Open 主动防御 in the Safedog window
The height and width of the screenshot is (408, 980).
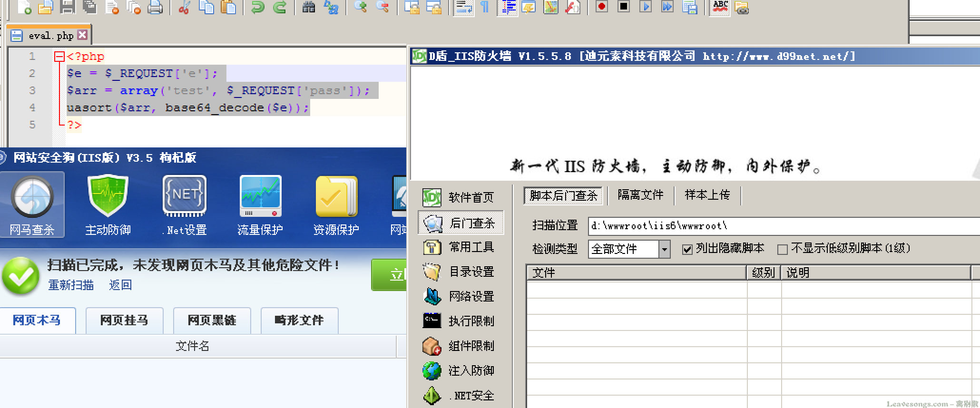tap(108, 205)
